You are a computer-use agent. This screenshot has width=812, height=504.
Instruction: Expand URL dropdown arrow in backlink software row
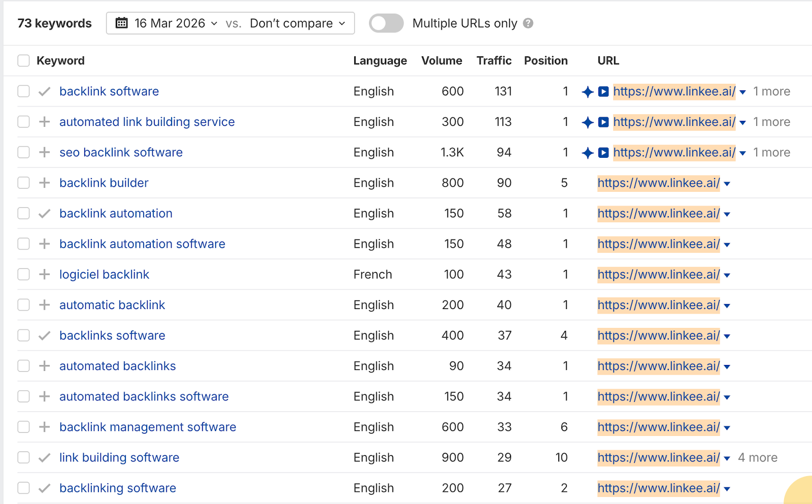[743, 92]
